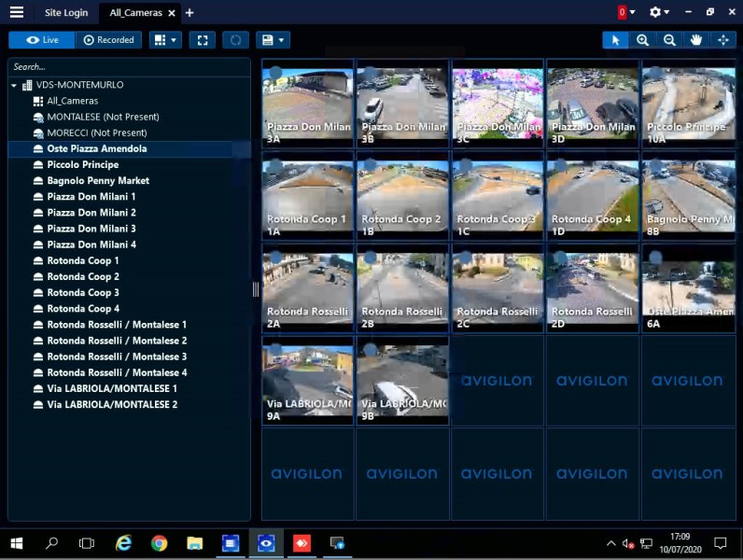Enter full screen view mode
Image resolution: width=743 pixels, height=560 pixels.
202,40
